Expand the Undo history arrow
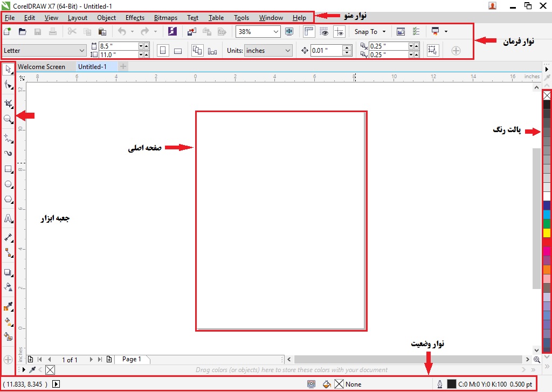This screenshot has width=552, height=392. pos(133,32)
